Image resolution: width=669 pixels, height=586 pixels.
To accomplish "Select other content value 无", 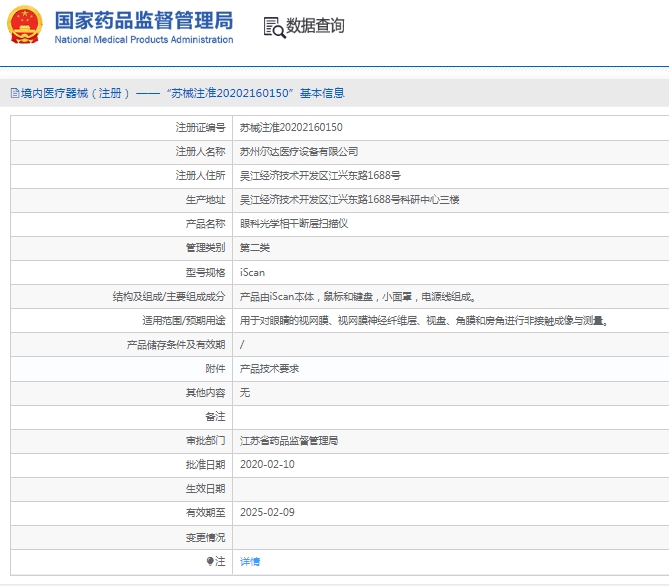I will click(245, 392).
